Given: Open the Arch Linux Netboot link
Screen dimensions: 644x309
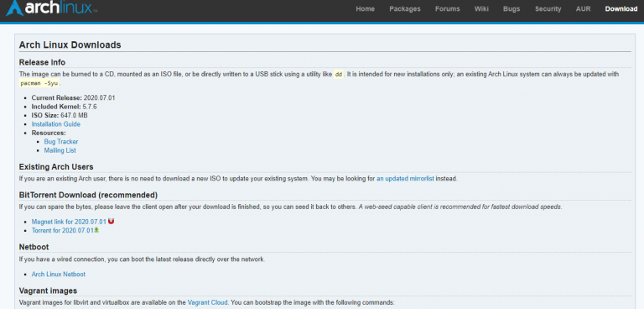Looking at the screenshot, I should pos(59,274).
